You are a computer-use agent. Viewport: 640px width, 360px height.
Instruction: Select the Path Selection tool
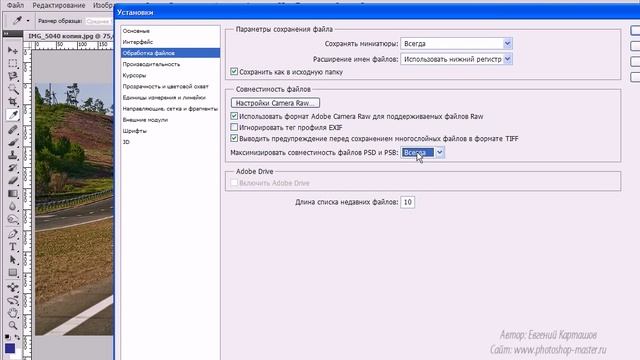[x=13, y=259]
